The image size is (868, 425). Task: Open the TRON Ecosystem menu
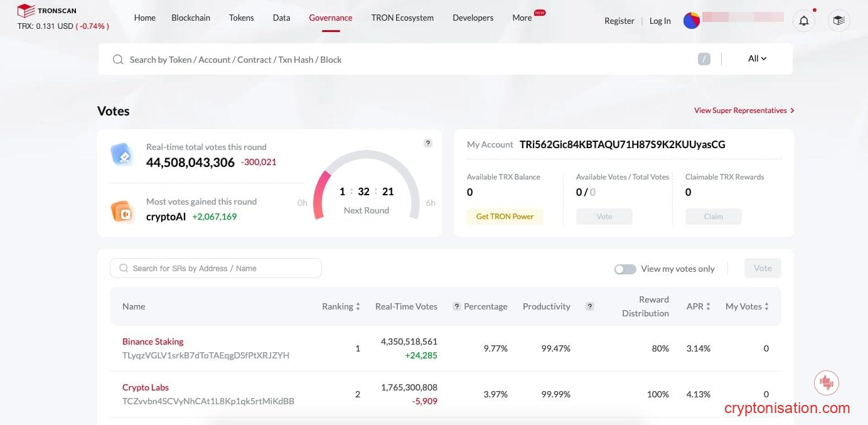pos(402,18)
